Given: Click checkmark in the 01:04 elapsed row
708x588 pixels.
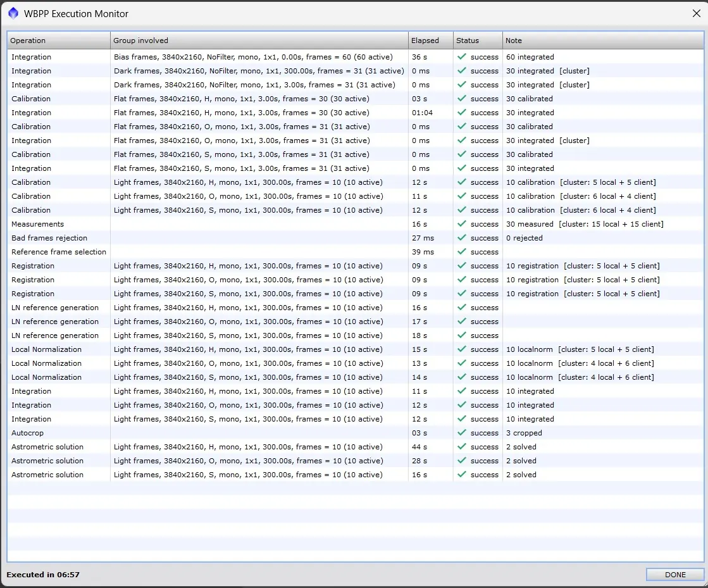Looking at the screenshot, I should (461, 113).
